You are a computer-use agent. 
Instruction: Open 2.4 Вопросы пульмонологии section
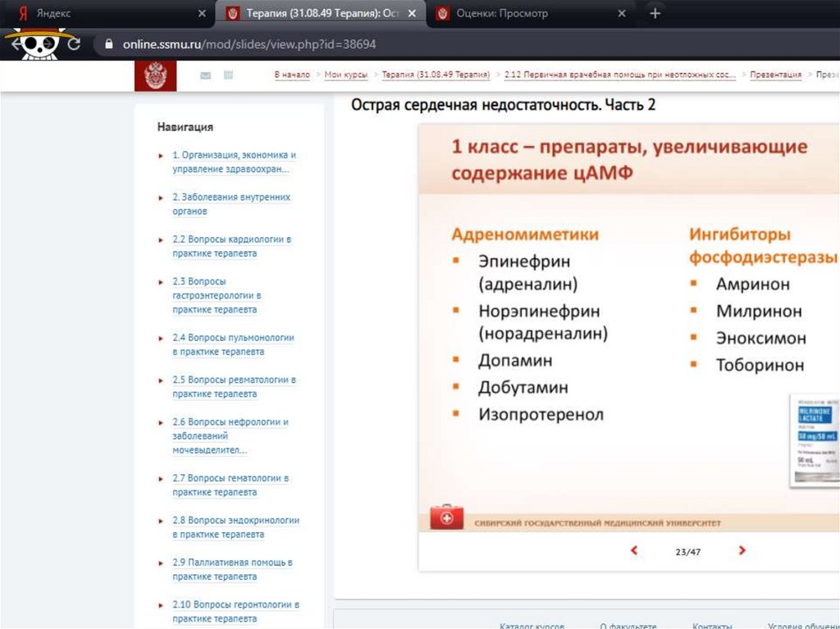pyautogui.click(x=233, y=344)
